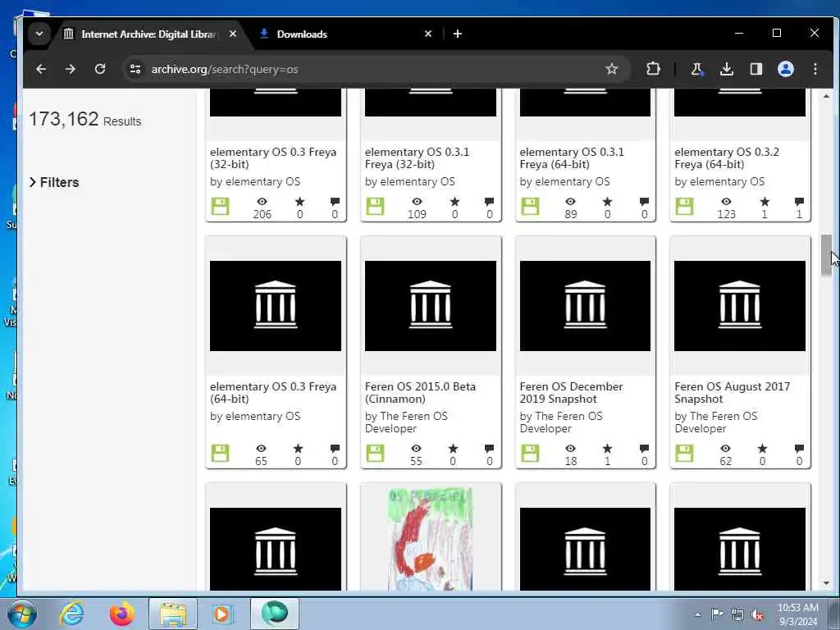Click thumbnail of Feren OS 2015.0 Beta
The image size is (840, 630).
click(x=430, y=306)
